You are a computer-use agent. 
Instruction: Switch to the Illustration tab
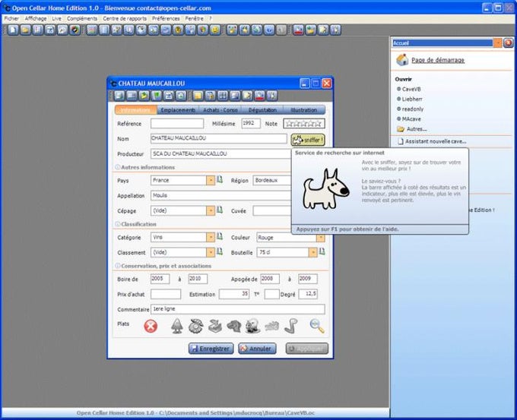[303, 109]
